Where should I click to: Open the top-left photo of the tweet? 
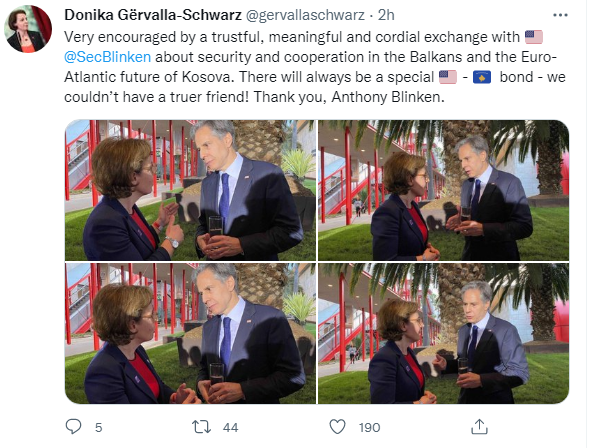[x=189, y=191]
